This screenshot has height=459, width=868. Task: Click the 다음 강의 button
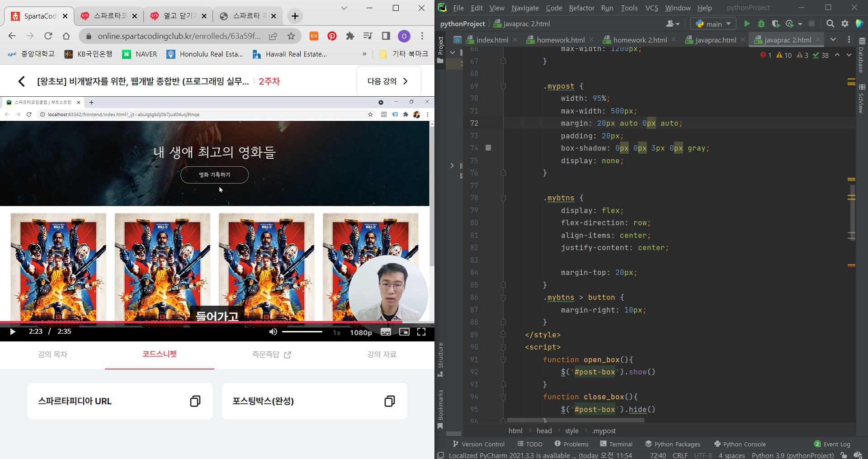[389, 81]
